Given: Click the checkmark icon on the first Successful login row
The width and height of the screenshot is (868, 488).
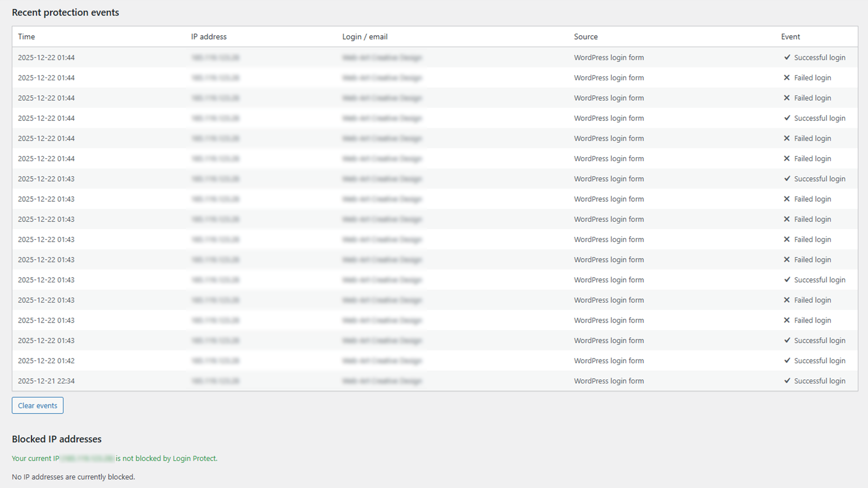Looking at the screenshot, I should (x=787, y=57).
